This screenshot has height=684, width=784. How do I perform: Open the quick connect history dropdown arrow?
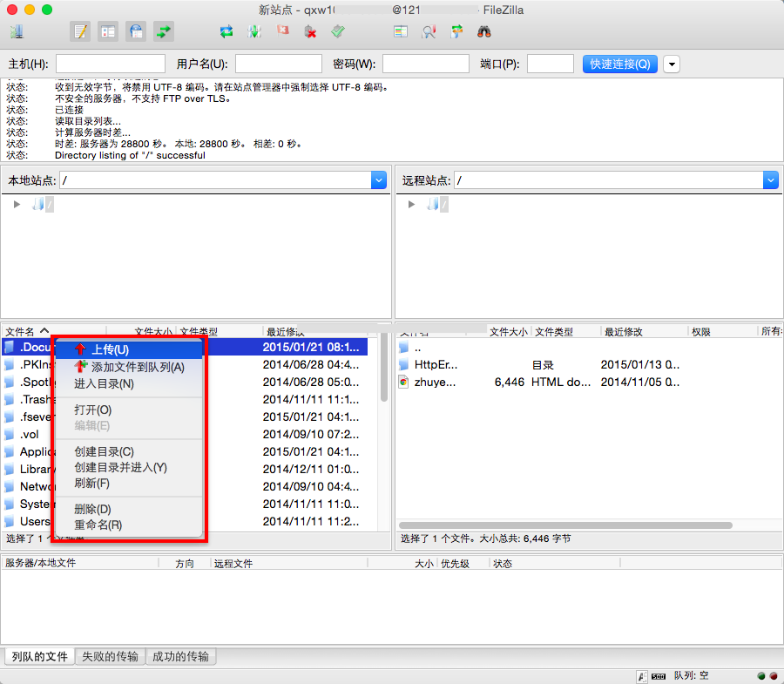[x=672, y=64]
